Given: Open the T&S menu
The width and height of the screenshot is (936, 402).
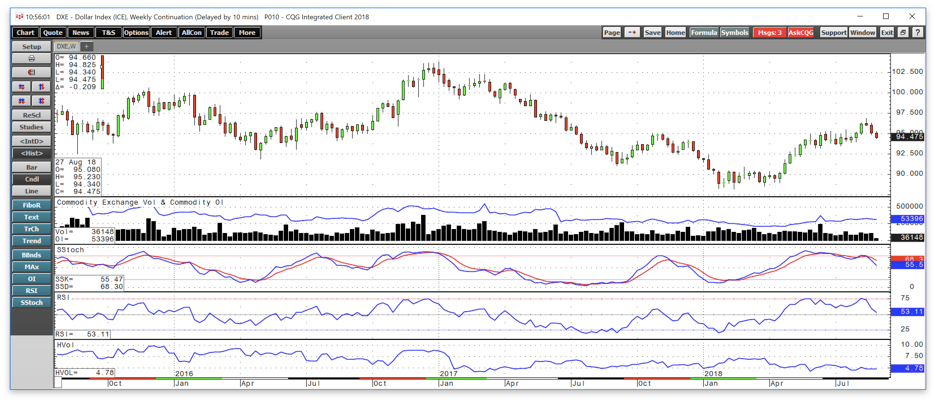Looking at the screenshot, I should pos(109,33).
